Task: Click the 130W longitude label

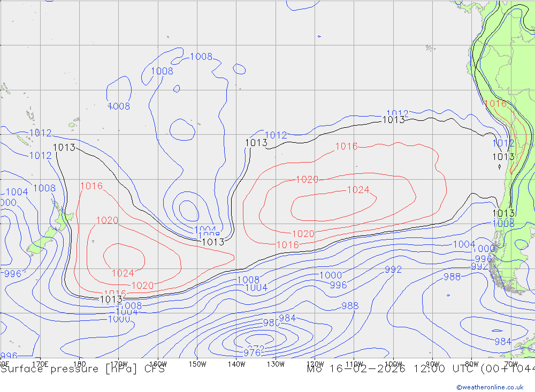Action: pyautogui.click(x=276, y=364)
